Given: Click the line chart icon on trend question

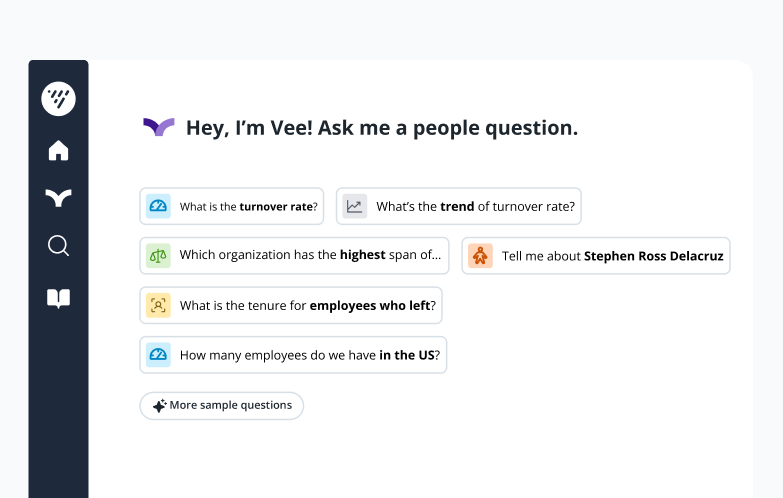Looking at the screenshot, I should (354, 207).
